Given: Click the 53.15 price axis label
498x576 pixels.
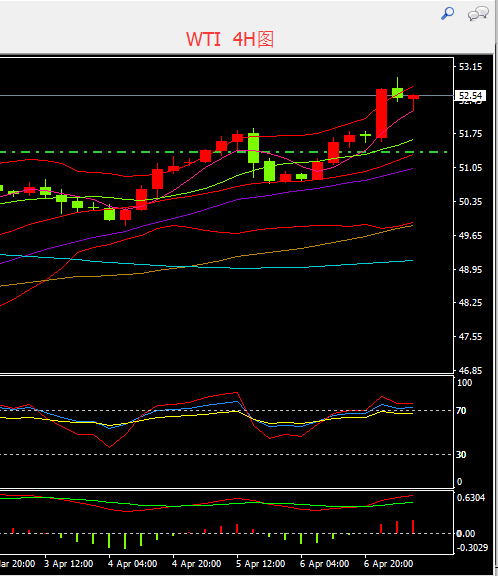Looking at the screenshot, I should [470, 67].
